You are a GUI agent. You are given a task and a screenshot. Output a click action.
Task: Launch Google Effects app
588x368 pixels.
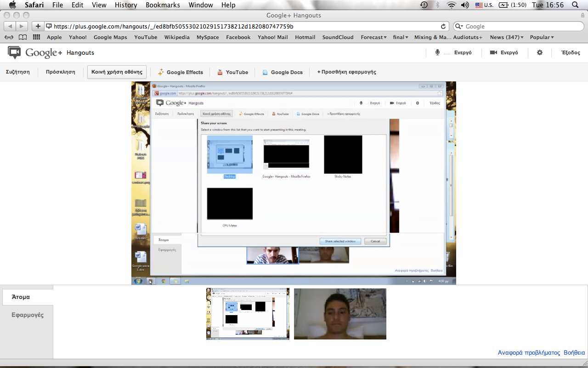click(180, 72)
